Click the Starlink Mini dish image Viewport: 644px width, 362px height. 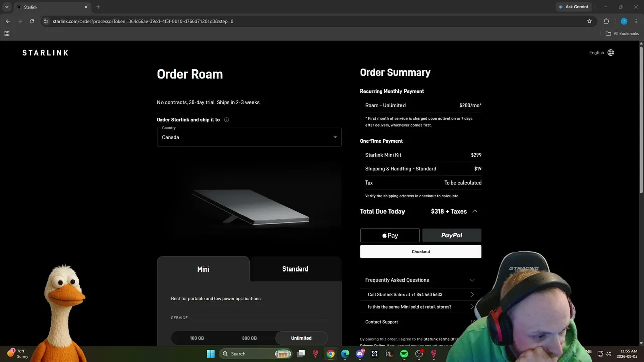[x=250, y=206]
